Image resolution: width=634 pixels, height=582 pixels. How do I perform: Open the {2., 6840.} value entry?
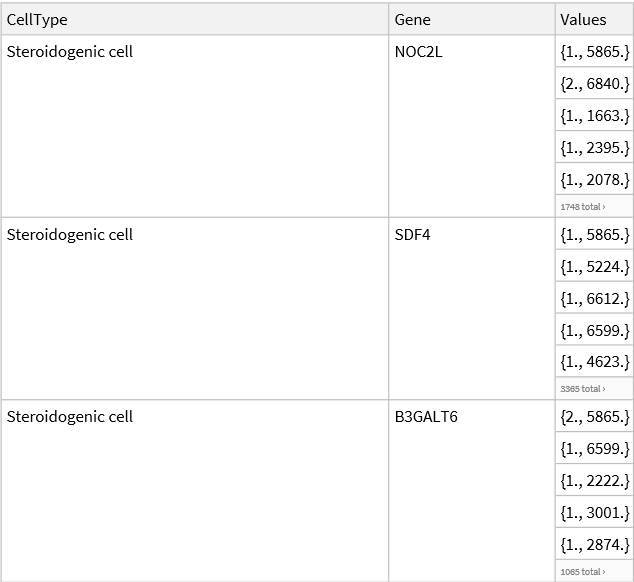(x=595, y=84)
